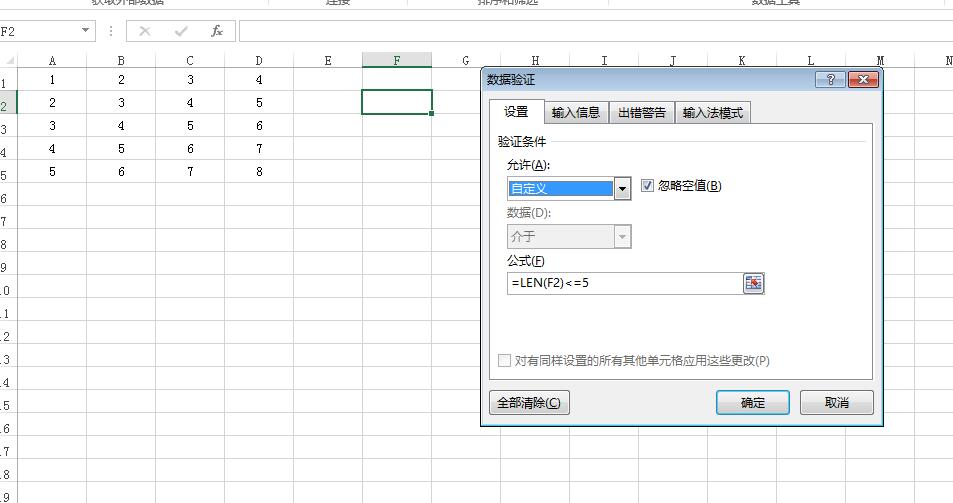
Task: Toggle the 忽略空值 checkbox
Action: 647,186
